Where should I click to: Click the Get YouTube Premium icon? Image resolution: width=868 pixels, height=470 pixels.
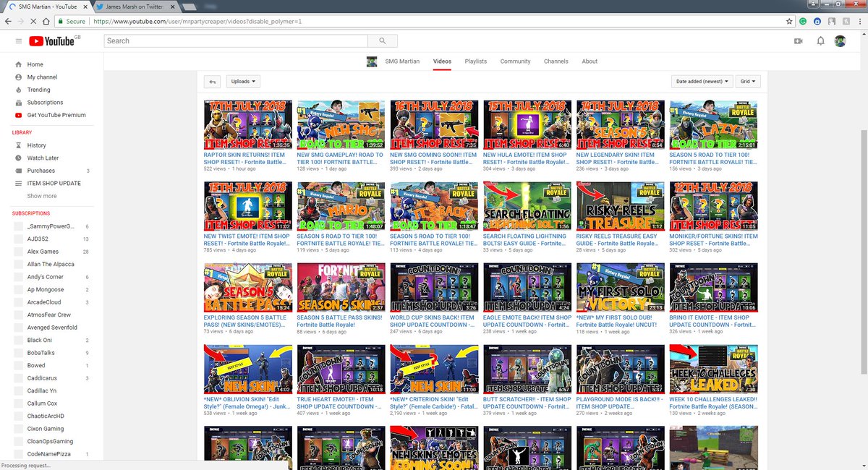[x=18, y=115]
